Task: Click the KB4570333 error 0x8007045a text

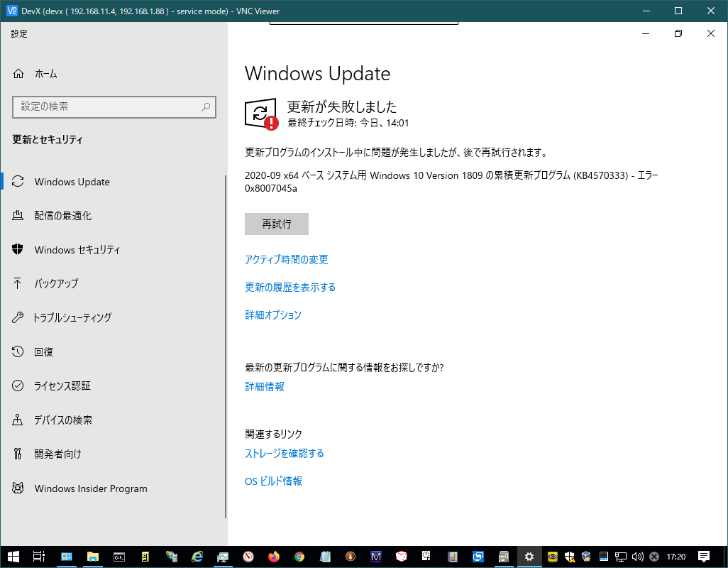Action: tap(451, 182)
